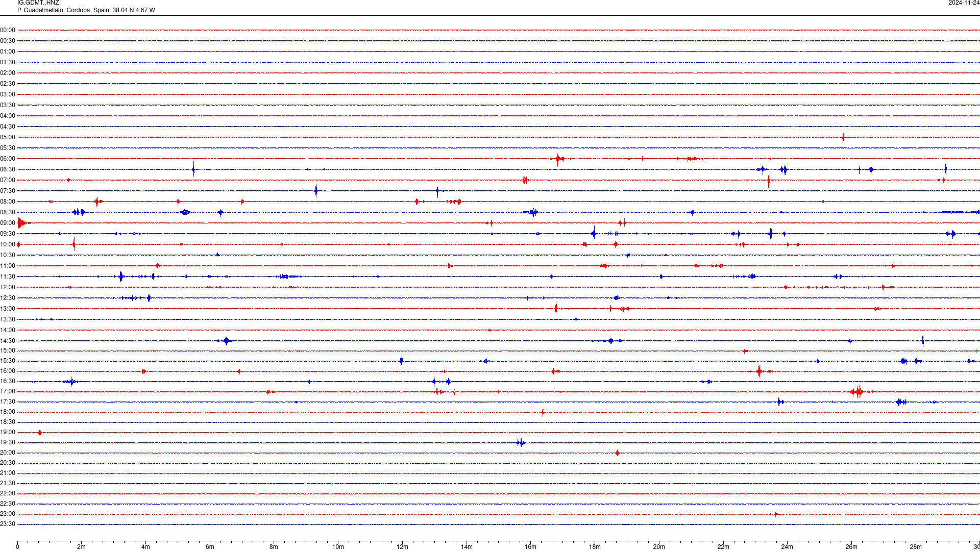Screen dimensions: 980x551
Task: Click the small red event on the 23:00 trace
Action: [x=776, y=514]
